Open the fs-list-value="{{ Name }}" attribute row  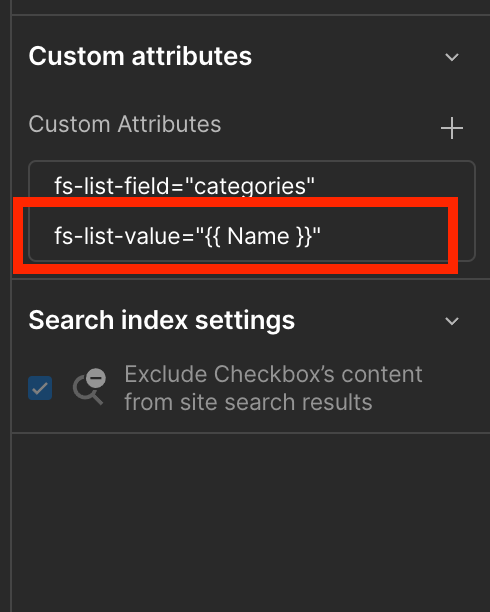tap(252, 236)
